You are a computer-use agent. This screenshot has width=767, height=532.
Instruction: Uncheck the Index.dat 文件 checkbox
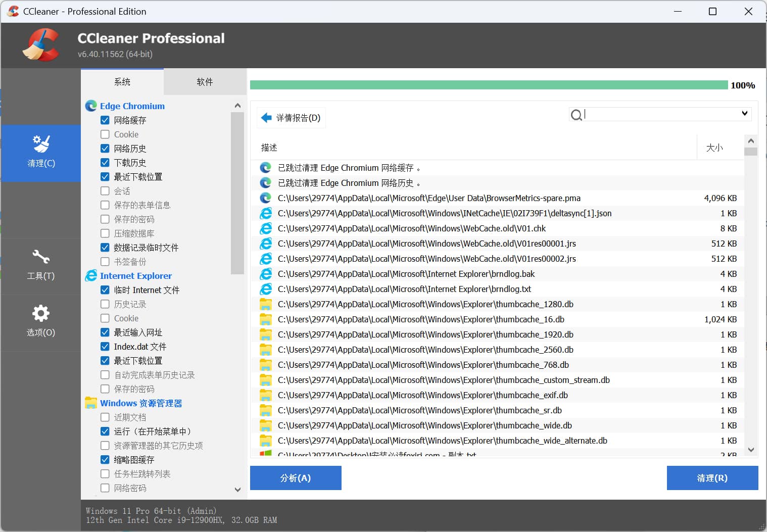105,347
